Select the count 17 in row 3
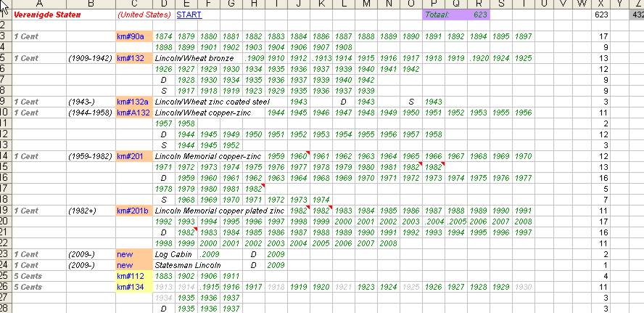 [601, 36]
